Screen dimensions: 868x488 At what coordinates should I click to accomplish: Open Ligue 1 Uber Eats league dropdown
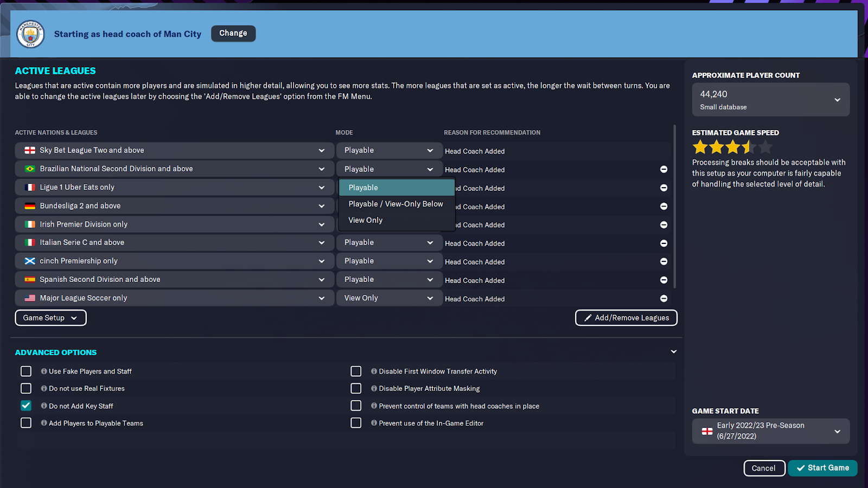point(174,187)
